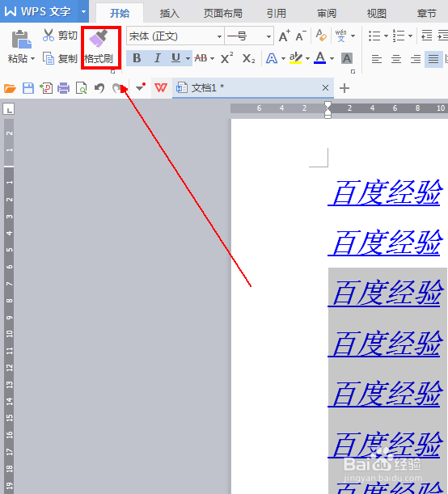Open file with the folder icon
Viewport: 448px width, 494px height.
click(10, 88)
